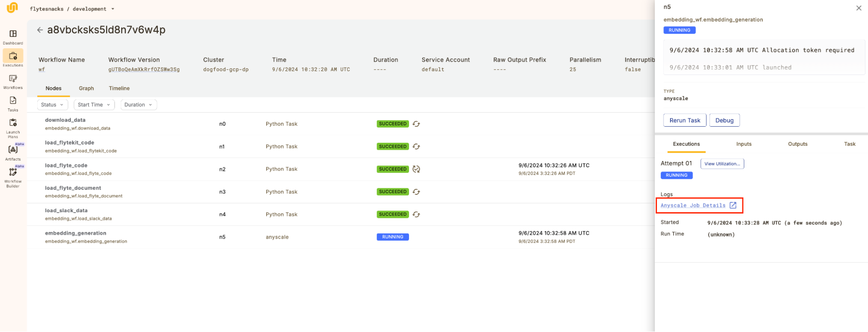This screenshot has width=868, height=332.
Task: Select the Task tab in n5 panel
Action: coord(850,144)
